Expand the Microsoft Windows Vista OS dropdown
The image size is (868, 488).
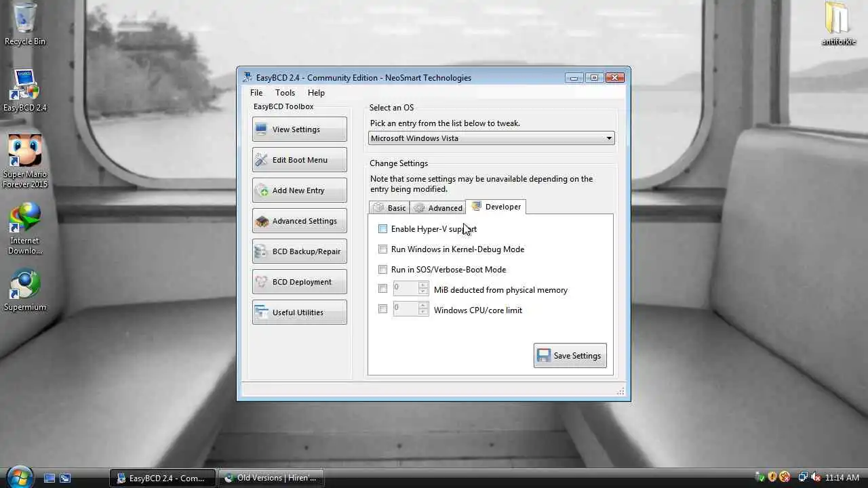pyautogui.click(x=491, y=138)
